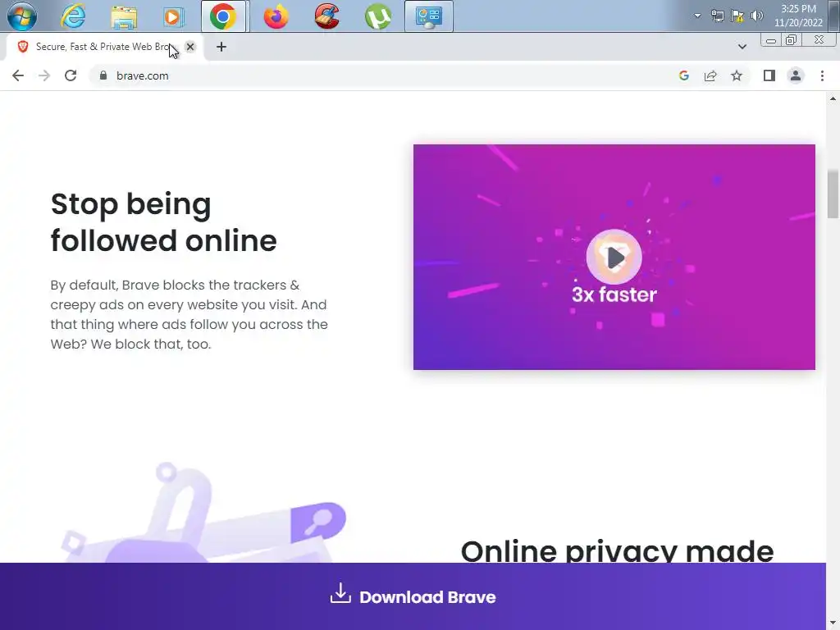Click the 'By default, Brave blocks' paragraph
The width and height of the screenshot is (840, 630).
pyautogui.click(x=189, y=314)
